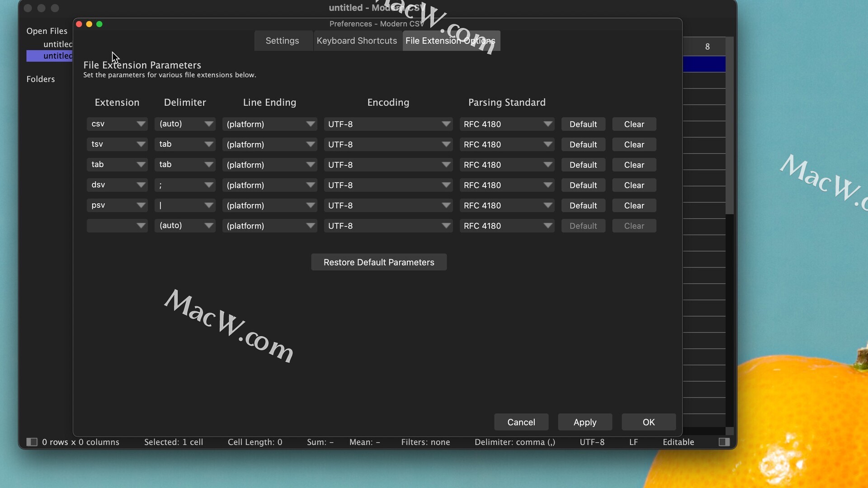The height and width of the screenshot is (488, 868).
Task: Click 'Filters: none' in status bar
Action: pyautogui.click(x=425, y=442)
